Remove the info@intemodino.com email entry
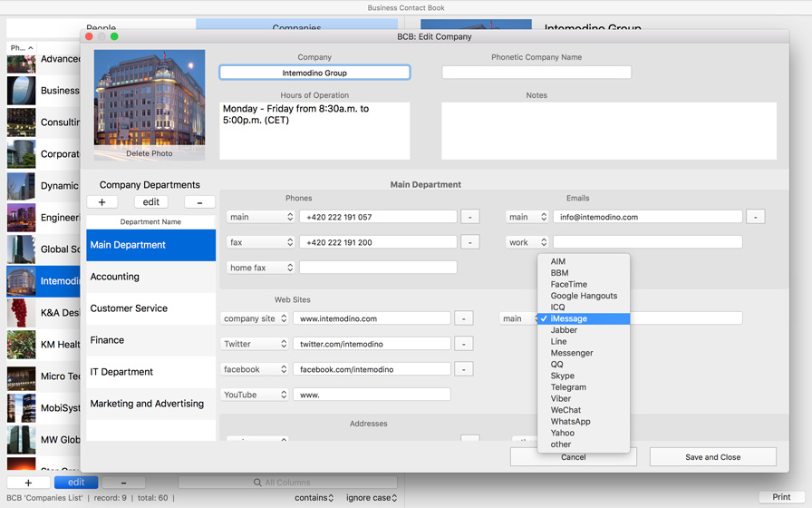Image resolution: width=812 pixels, height=508 pixels. tap(755, 217)
